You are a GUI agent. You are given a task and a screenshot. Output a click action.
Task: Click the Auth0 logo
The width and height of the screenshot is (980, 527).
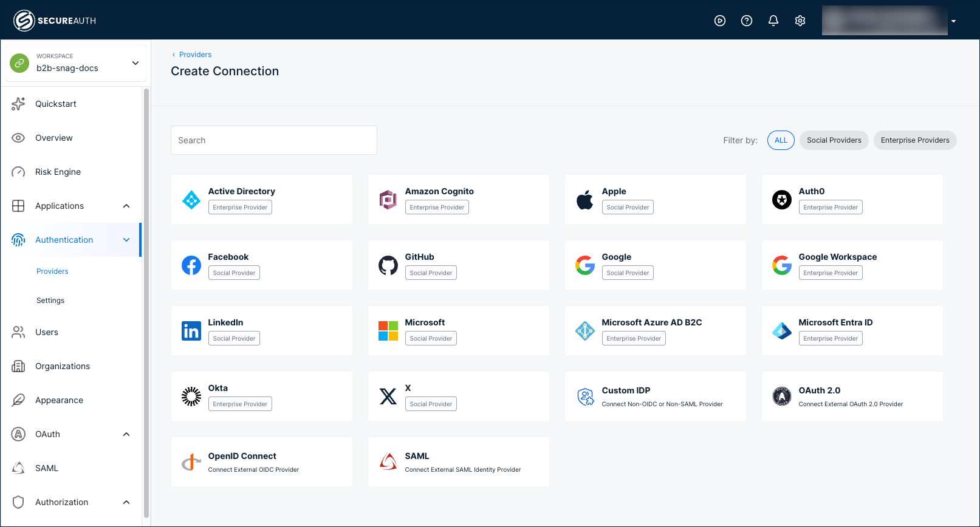(x=782, y=200)
